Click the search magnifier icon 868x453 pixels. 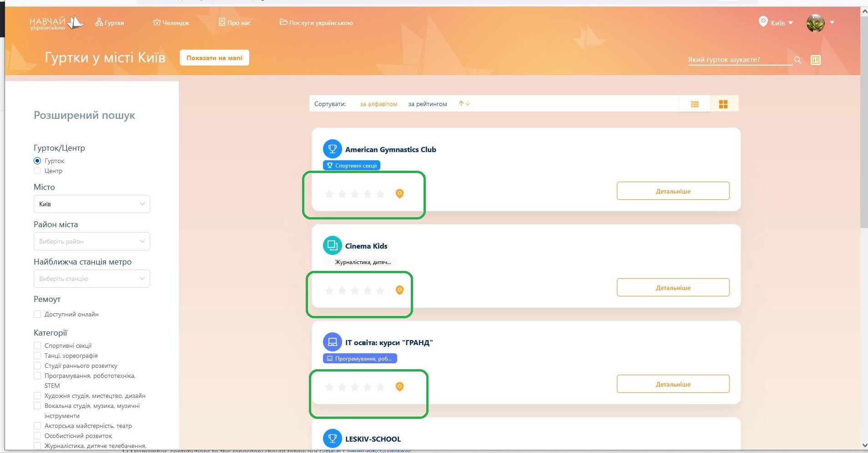pos(797,60)
